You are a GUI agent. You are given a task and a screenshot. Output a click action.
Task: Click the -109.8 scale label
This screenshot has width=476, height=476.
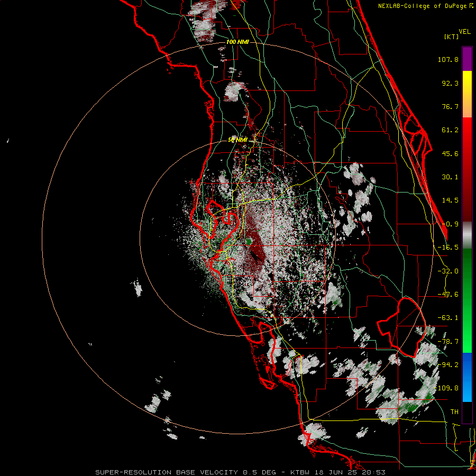point(446,388)
